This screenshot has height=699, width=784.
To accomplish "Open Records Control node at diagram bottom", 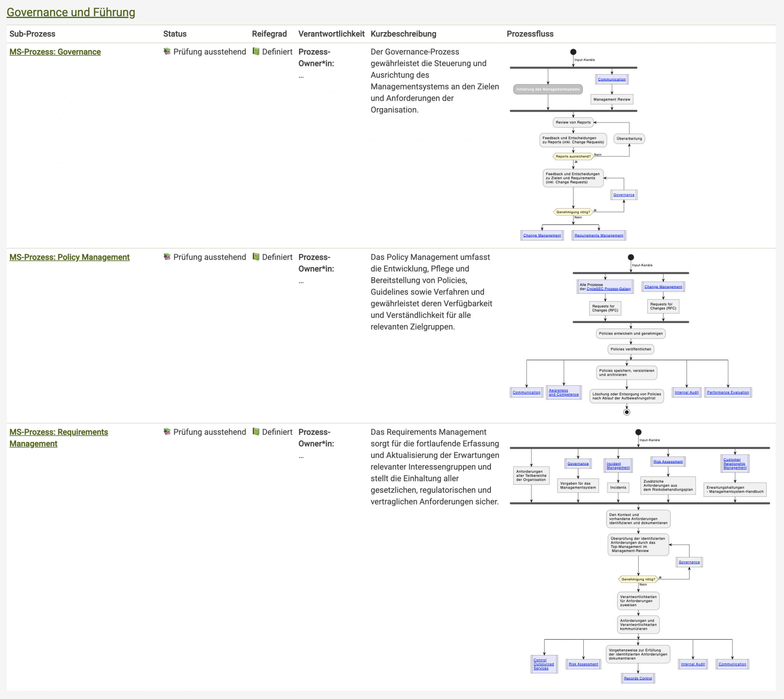I will click(638, 678).
